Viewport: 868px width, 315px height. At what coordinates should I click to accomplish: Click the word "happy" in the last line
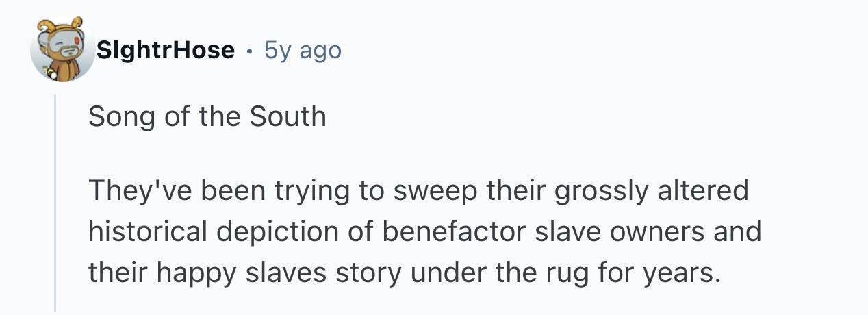click(x=196, y=273)
